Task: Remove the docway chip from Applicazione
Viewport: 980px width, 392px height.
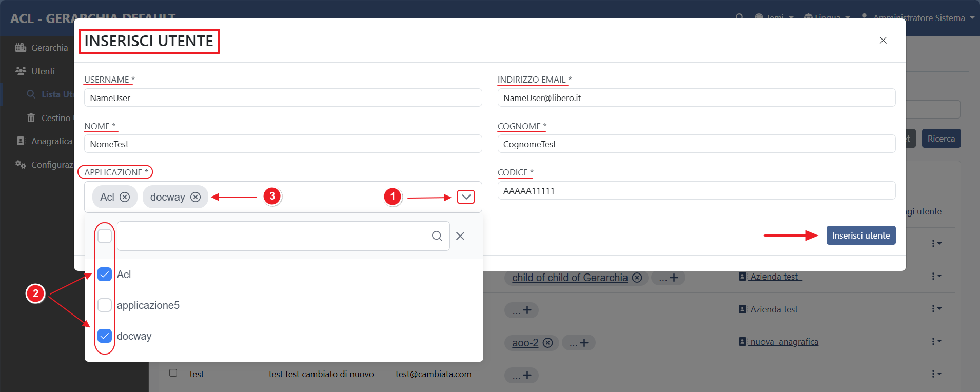Action: pos(195,197)
